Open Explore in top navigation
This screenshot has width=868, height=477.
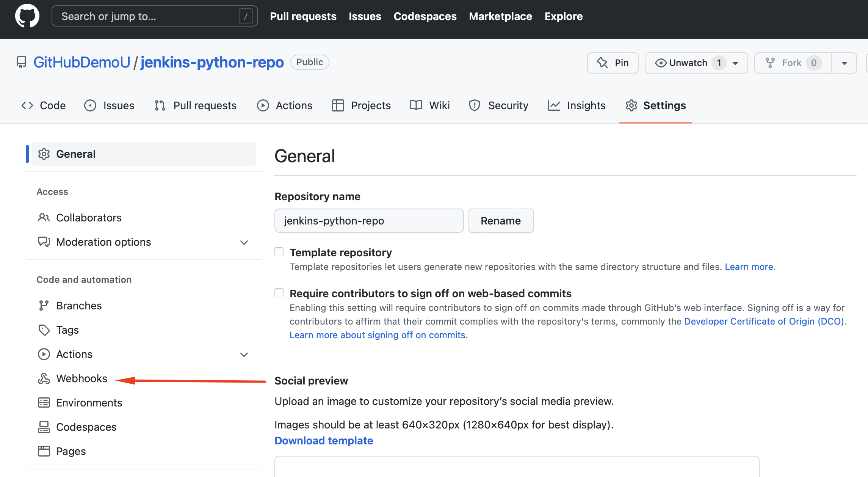tap(564, 16)
